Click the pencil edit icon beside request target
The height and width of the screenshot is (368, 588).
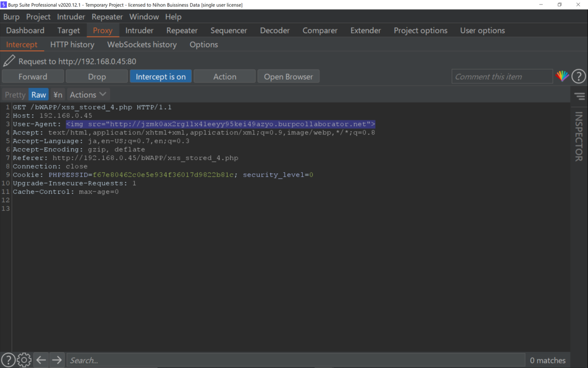(x=9, y=61)
